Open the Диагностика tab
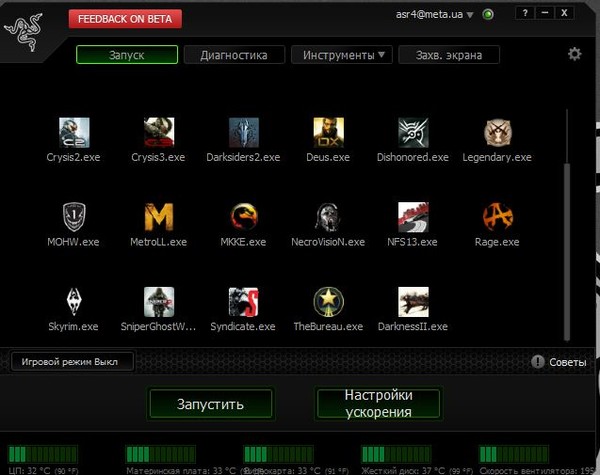The width and height of the screenshot is (600, 475). tap(234, 55)
